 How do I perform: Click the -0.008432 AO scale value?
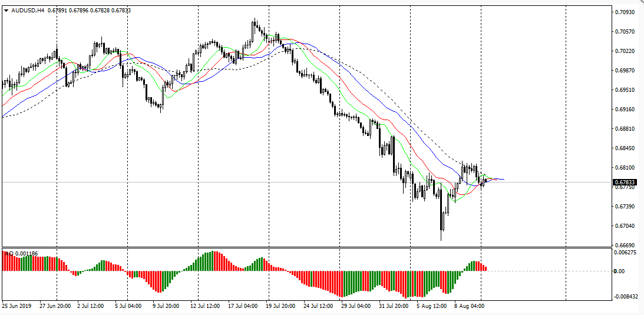(x=625, y=297)
